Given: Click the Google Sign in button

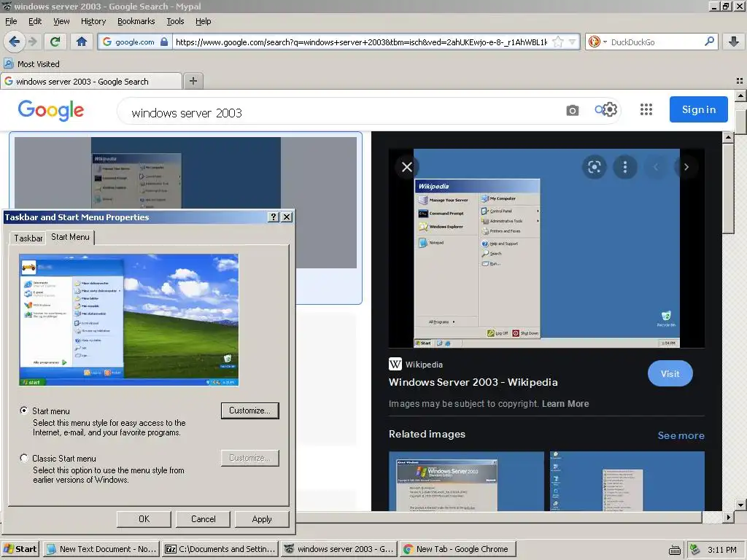Looking at the screenshot, I should (698, 109).
